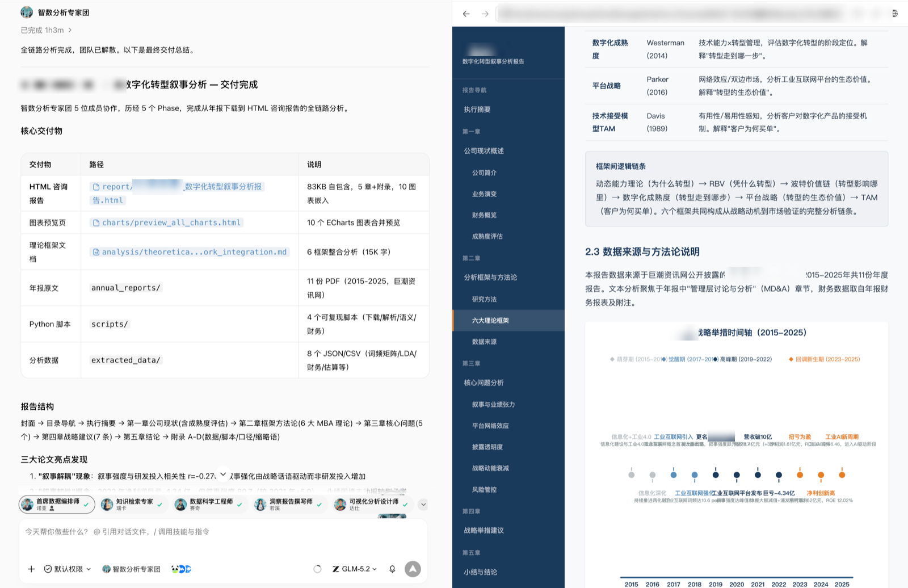
Task: Click the plus attach icon in chat input
Action: (31, 569)
